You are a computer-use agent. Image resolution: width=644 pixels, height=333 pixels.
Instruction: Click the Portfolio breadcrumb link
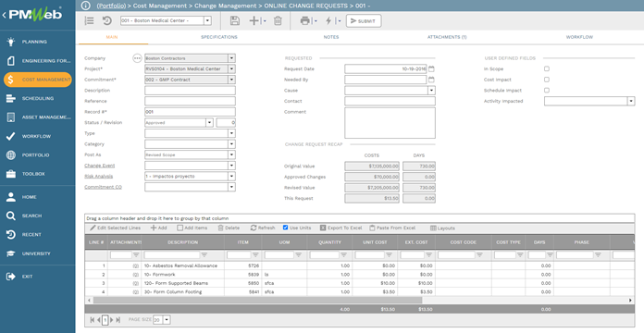tap(111, 6)
